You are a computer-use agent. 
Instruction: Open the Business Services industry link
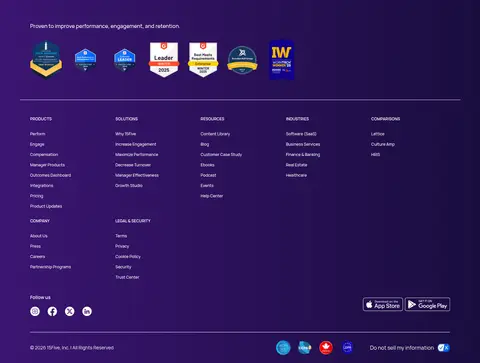303,144
